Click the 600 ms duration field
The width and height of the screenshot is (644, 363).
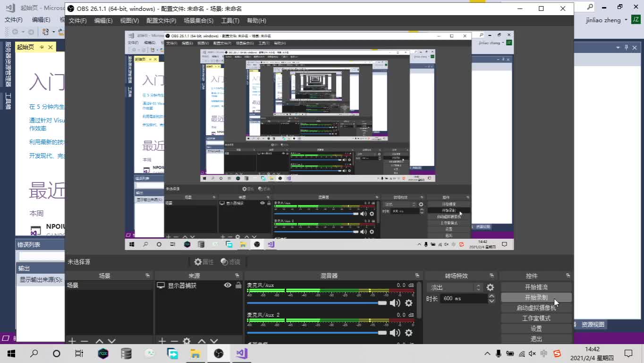click(464, 298)
